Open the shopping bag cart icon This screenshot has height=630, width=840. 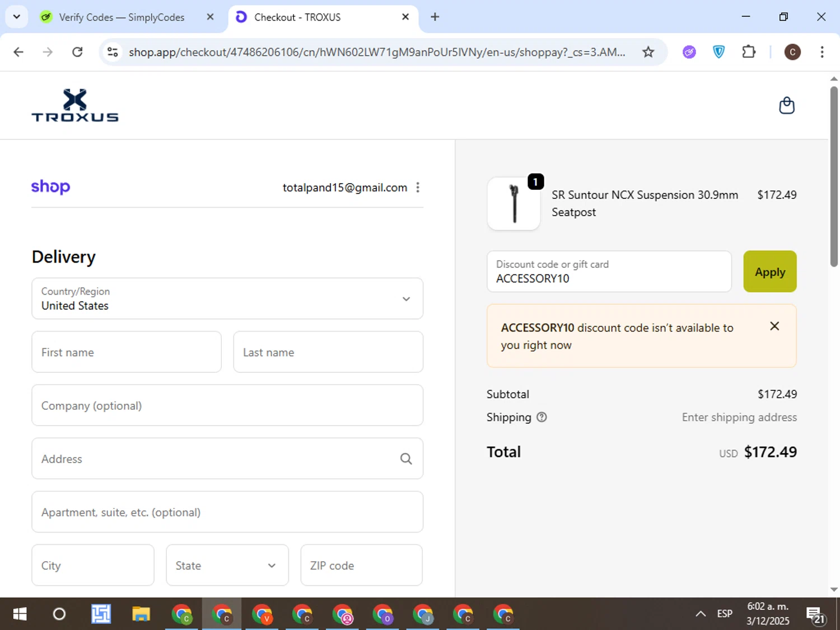787,105
